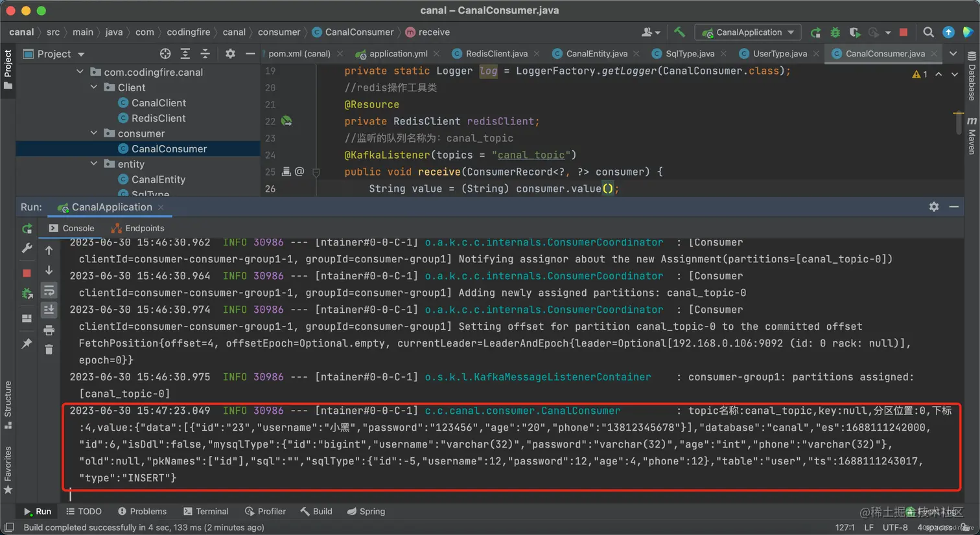Image resolution: width=980 pixels, height=535 pixels.
Task: Open the Build tool window
Action: coord(316,511)
